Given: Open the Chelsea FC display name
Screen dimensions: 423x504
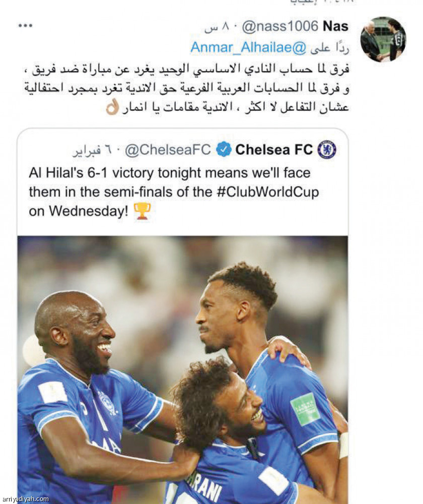Looking at the screenshot, I should coord(274,150).
